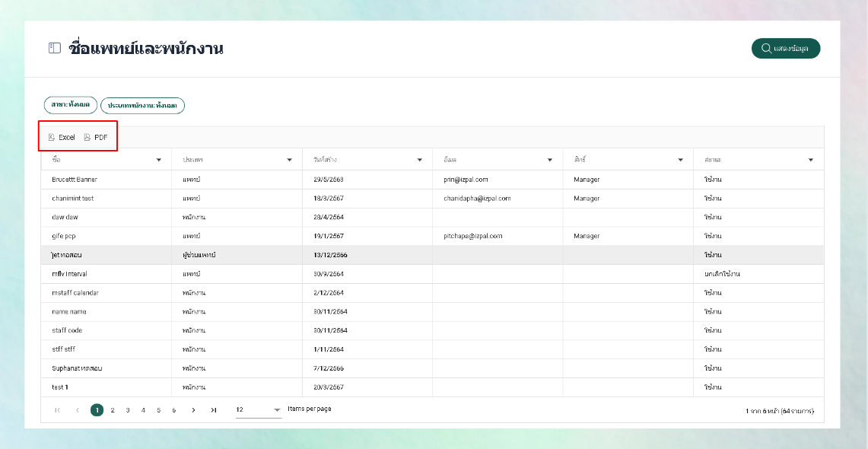
Task: Open the ประเภท column filter arrow
Action: [x=289, y=160]
